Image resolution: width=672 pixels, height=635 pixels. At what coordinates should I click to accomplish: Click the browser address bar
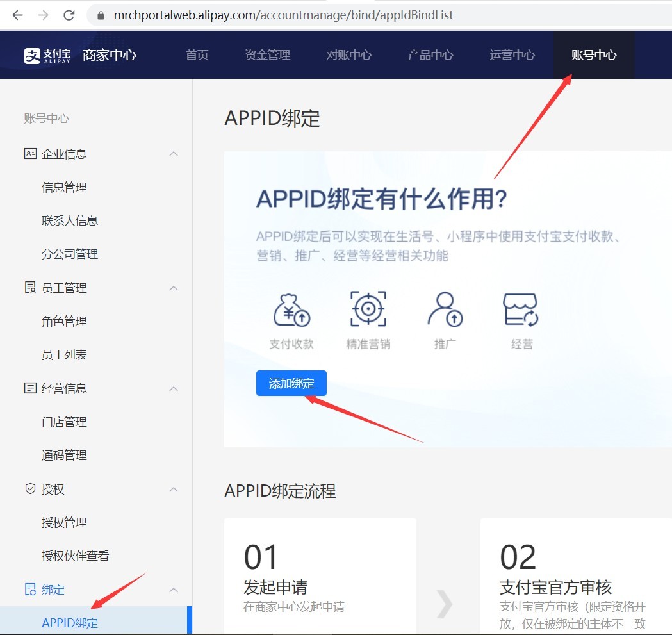[x=269, y=14]
